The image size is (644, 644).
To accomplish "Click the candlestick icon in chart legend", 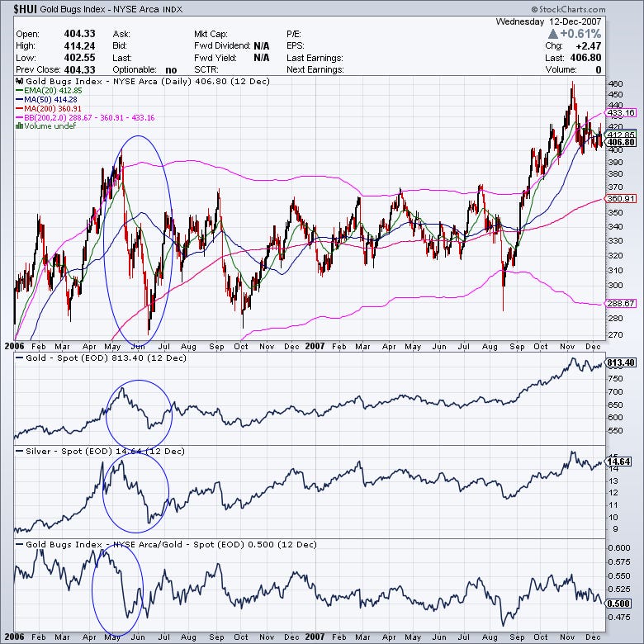I will pyautogui.click(x=19, y=81).
